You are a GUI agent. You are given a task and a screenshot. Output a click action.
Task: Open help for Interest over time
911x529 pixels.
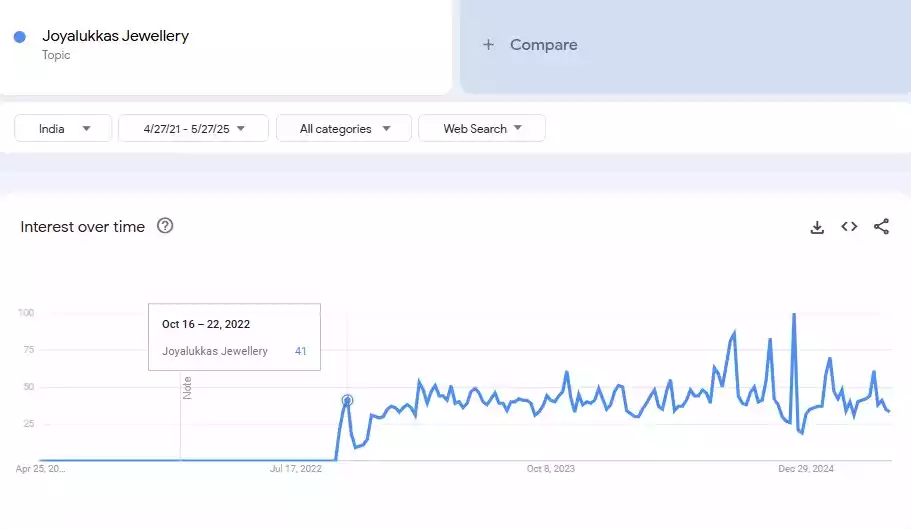(x=165, y=226)
